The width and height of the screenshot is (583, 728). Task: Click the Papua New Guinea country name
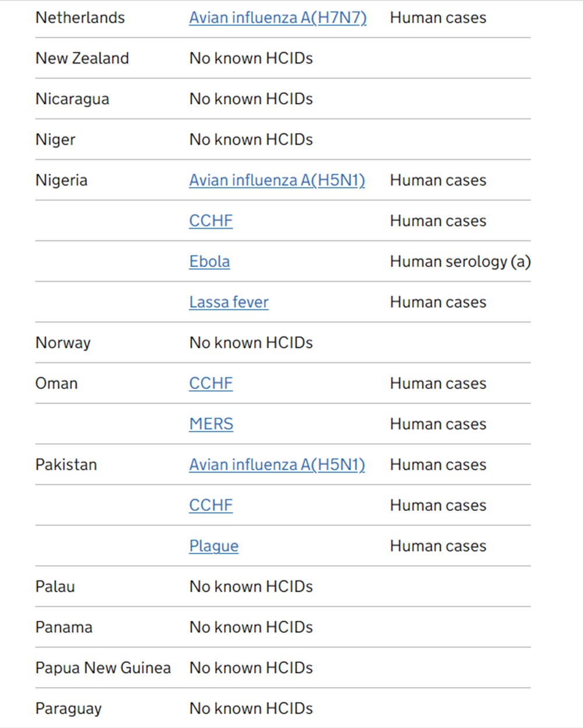pos(103,668)
